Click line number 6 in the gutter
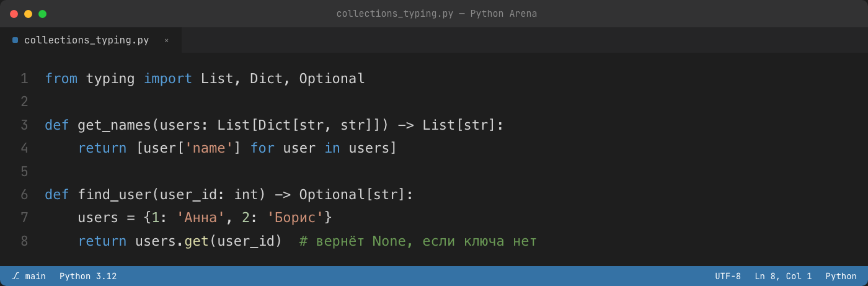 tap(24, 195)
